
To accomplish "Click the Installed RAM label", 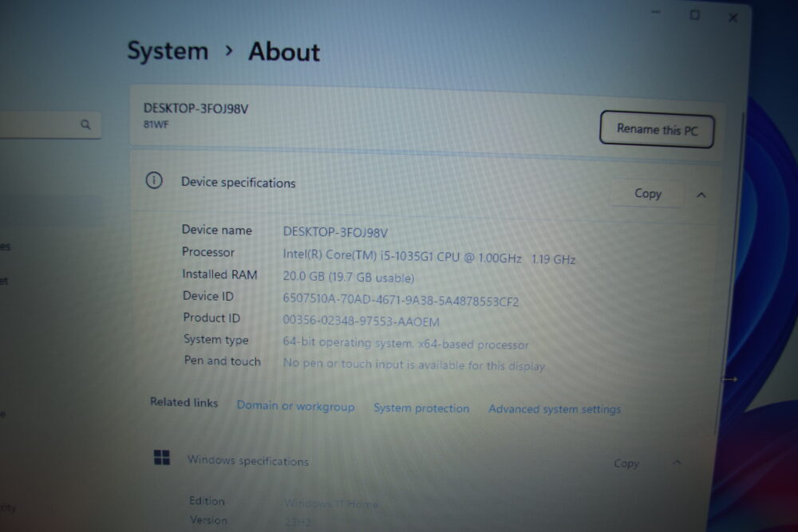I will (219, 274).
